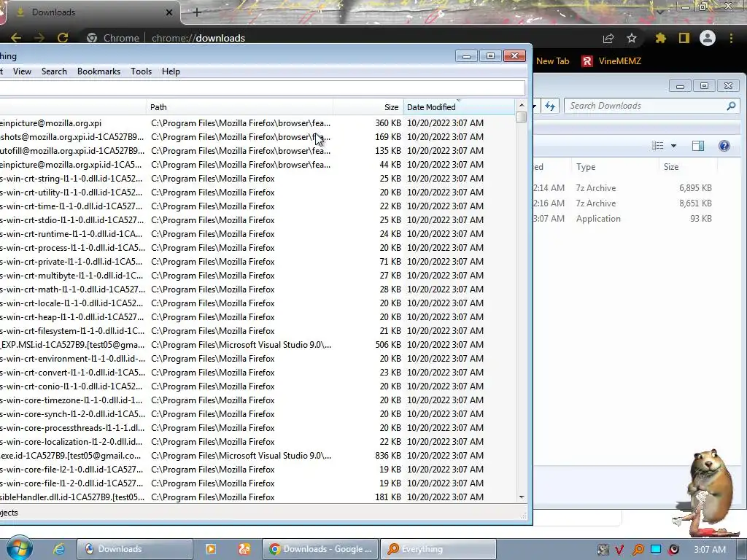
Task: Go back in the Chrome browser
Action: [x=16, y=38]
